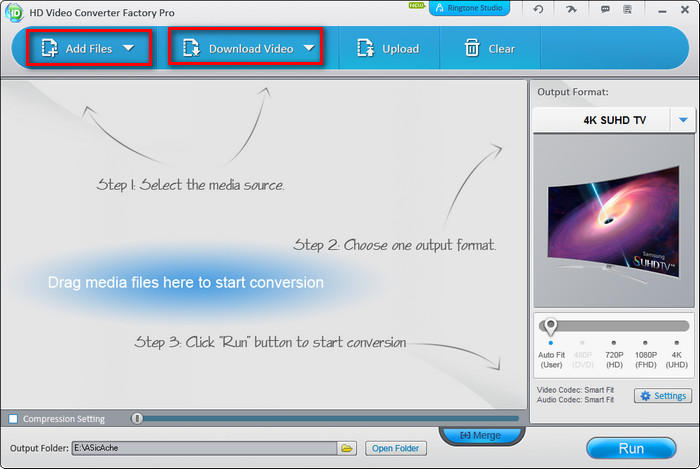Viewport: 700px width, 469px height.
Task: Click the Samsung SUHD TV preview image
Action: (614, 223)
